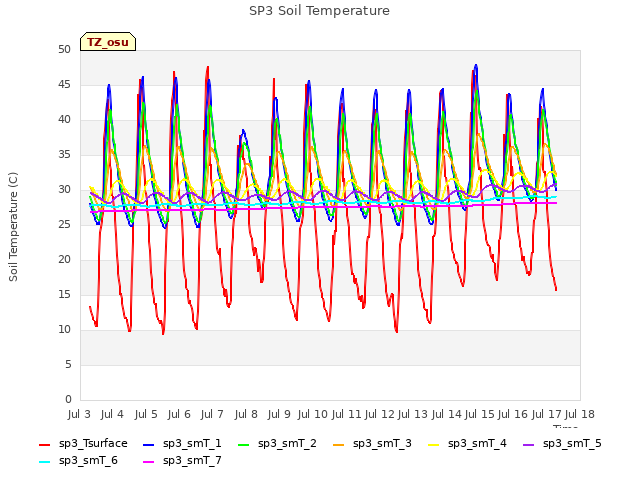Click the Jul 9 x-axis tick label
The height and width of the screenshot is (480, 640).
pyautogui.click(x=279, y=414)
